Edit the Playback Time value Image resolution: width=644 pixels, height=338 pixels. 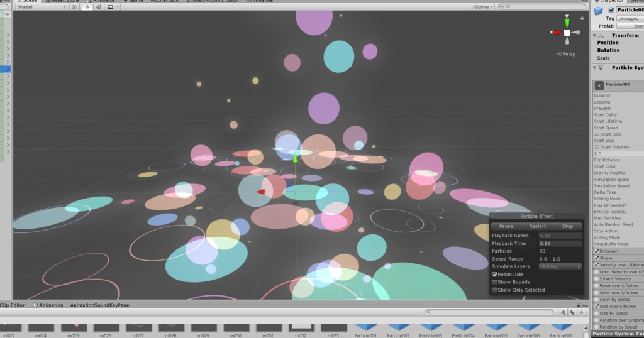[x=560, y=243]
